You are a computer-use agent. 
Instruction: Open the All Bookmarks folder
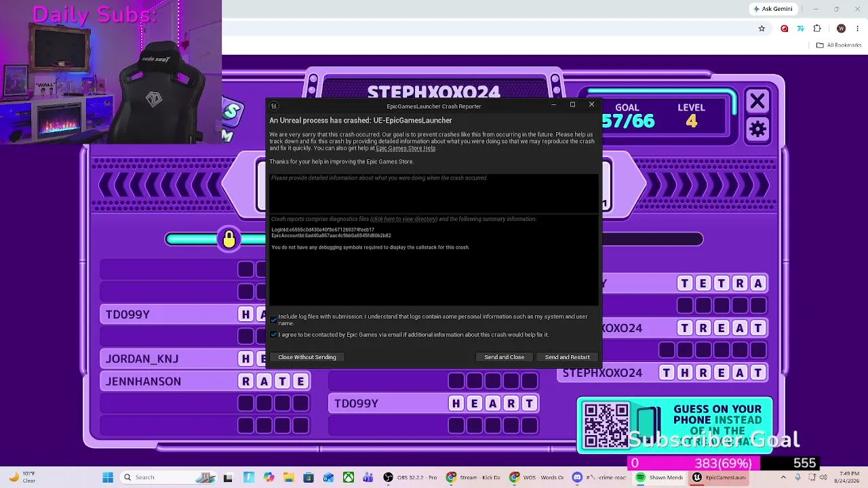(x=839, y=45)
